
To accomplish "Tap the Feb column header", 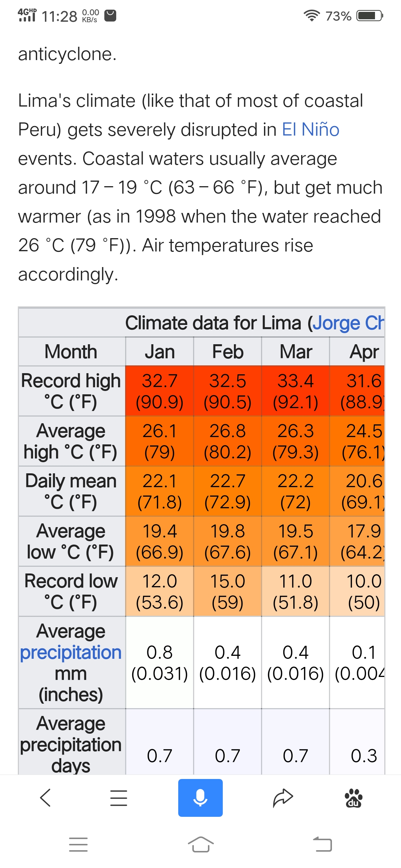I will point(228,352).
